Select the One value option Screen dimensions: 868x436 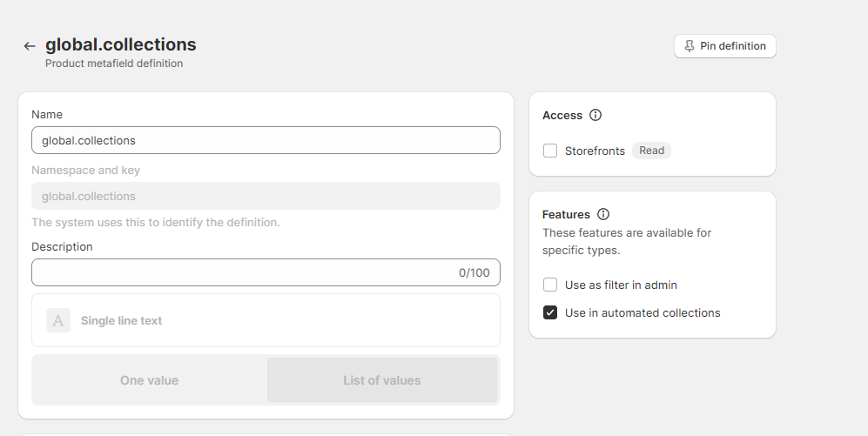point(149,380)
